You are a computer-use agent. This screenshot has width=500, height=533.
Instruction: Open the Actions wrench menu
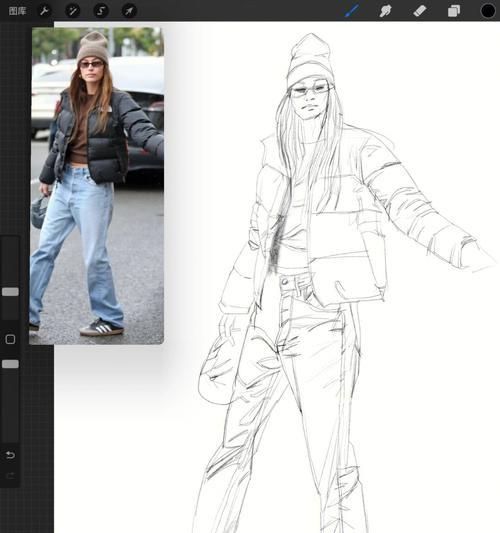(x=45, y=11)
